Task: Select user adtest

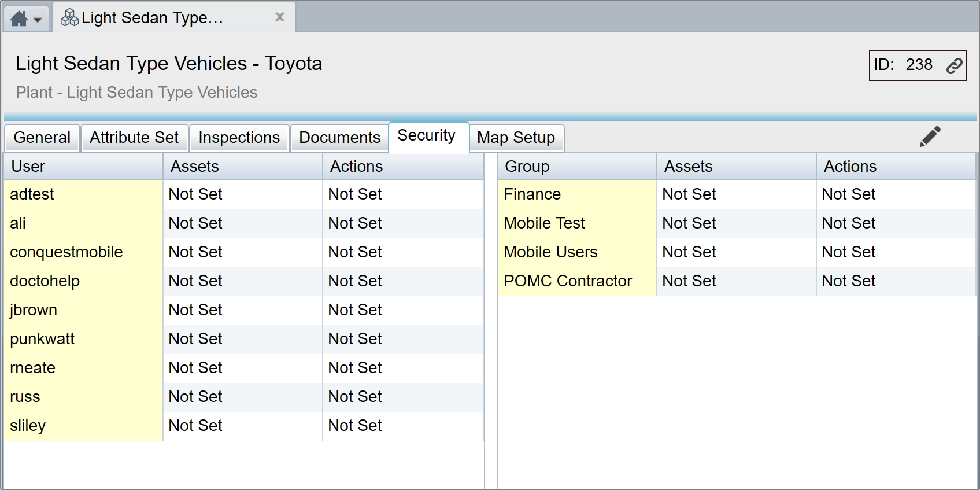Action: click(x=83, y=195)
